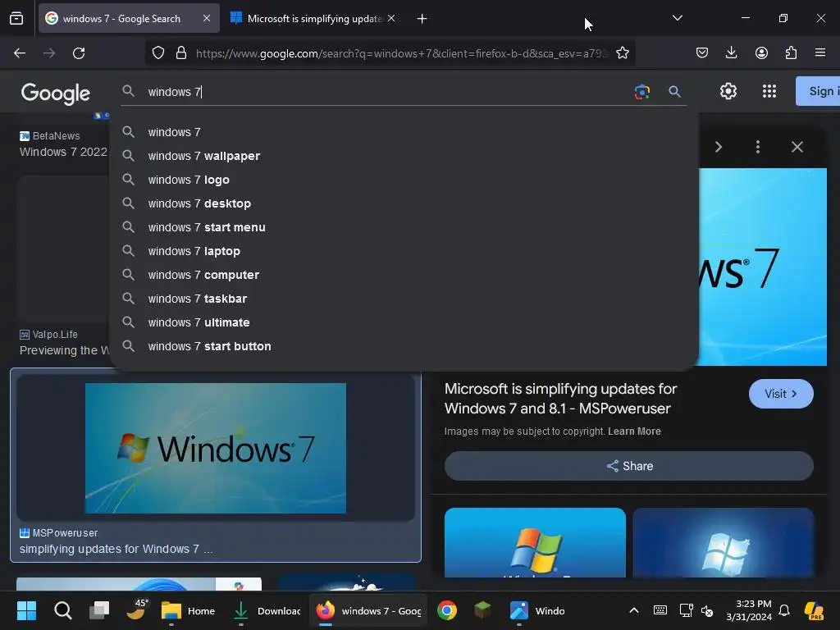
Task: Select suggestion windows 7 desktop
Action: click(x=404, y=203)
